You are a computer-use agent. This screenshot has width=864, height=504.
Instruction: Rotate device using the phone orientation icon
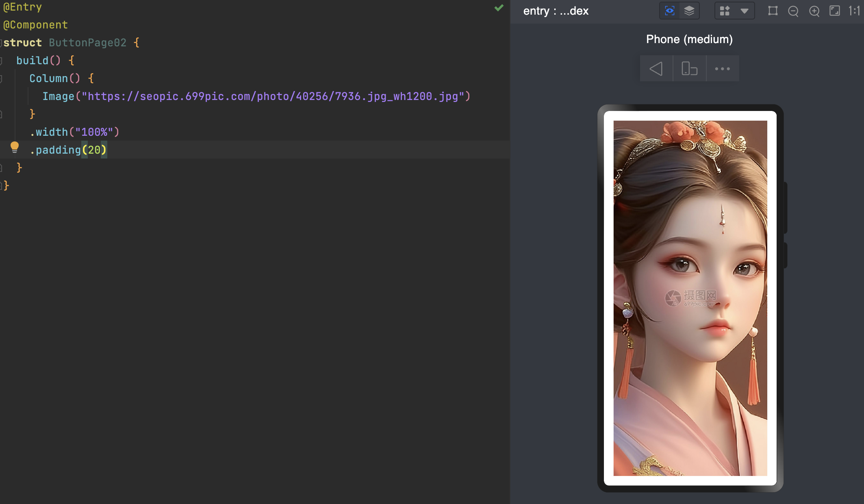689,69
